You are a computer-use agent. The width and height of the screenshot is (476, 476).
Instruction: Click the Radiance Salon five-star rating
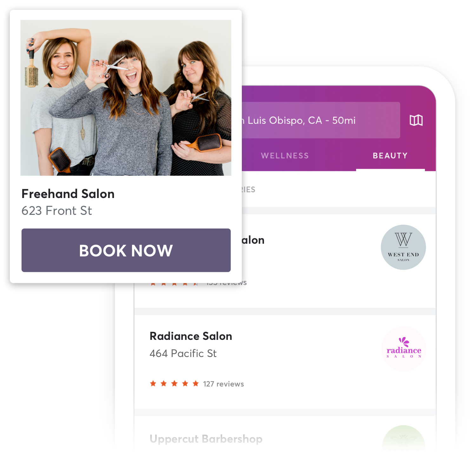[x=174, y=384]
